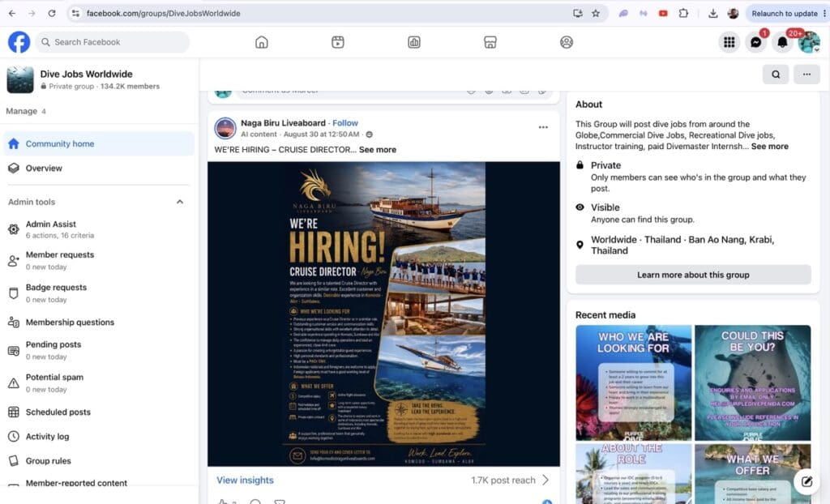This screenshot has height=504, width=830.
Task: Click View insights link
Action: (x=245, y=481)
